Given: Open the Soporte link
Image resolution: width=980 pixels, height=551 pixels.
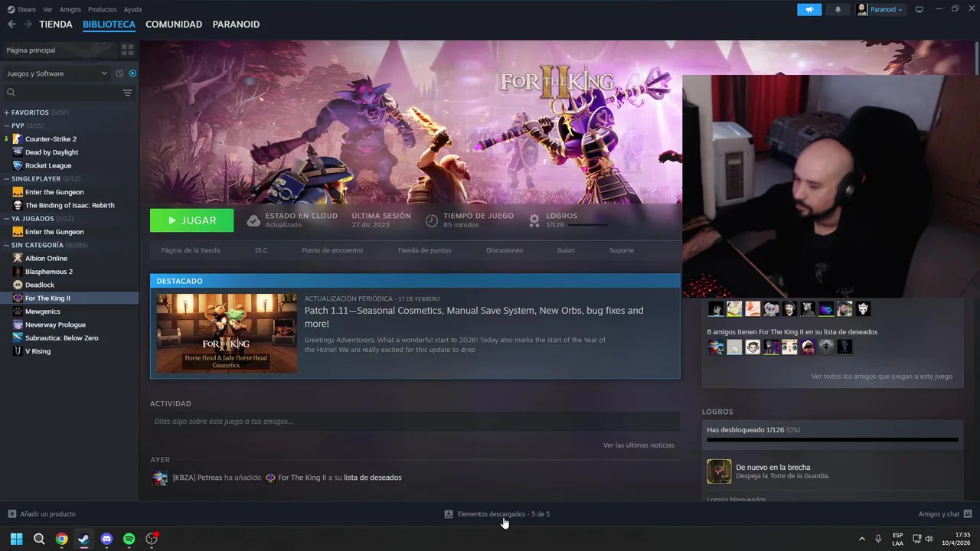Looking at the screenshot, I should click(x=621, y=250).
